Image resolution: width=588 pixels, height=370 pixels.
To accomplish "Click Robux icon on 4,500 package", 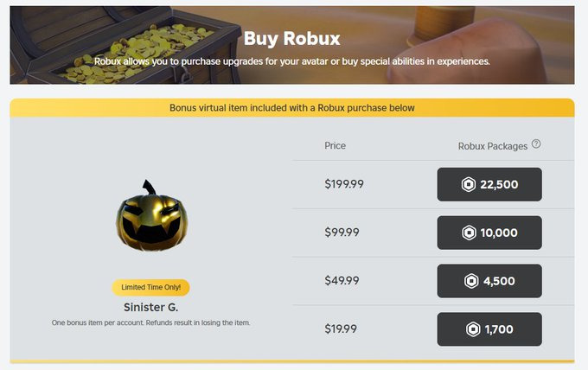I will (x=470, y=281).
